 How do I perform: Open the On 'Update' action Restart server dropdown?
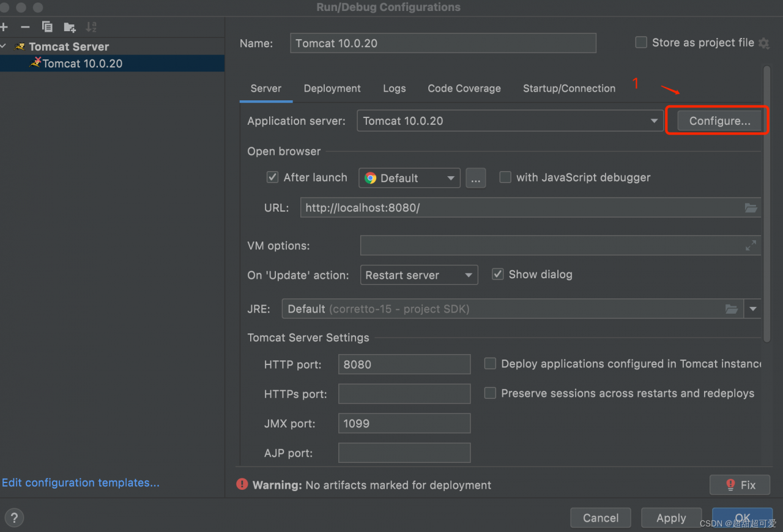tap(419, 275)
